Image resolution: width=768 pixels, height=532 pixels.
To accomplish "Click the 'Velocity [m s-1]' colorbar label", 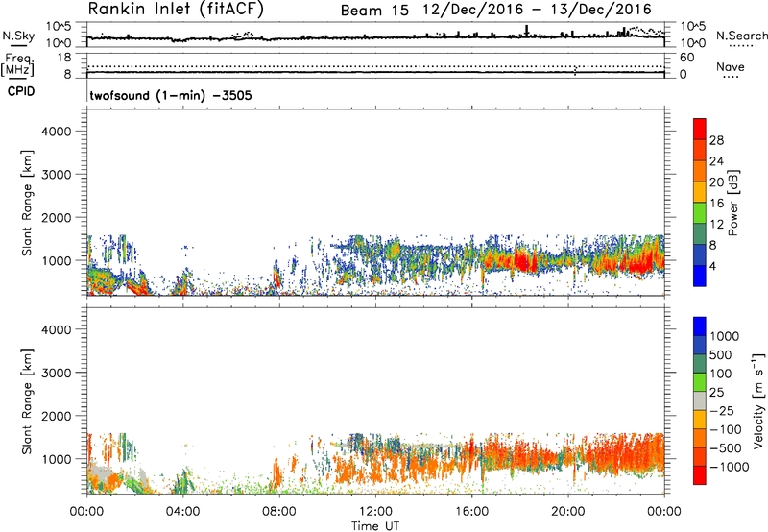I will click(x=758, y=400).
